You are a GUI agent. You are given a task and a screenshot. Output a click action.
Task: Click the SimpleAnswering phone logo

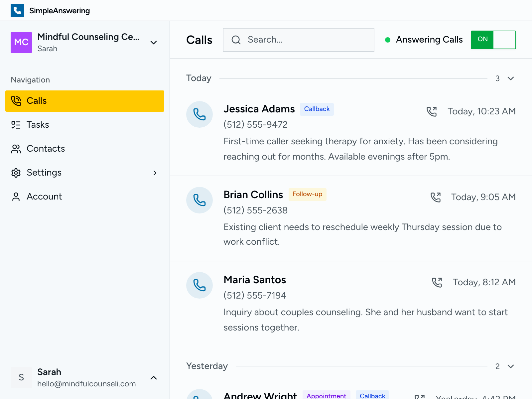[x=17, y=10]
